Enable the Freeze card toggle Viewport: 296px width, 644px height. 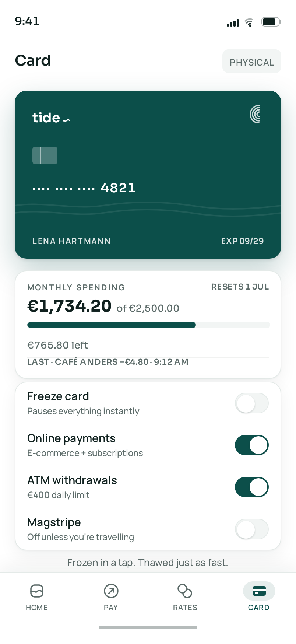252,403
